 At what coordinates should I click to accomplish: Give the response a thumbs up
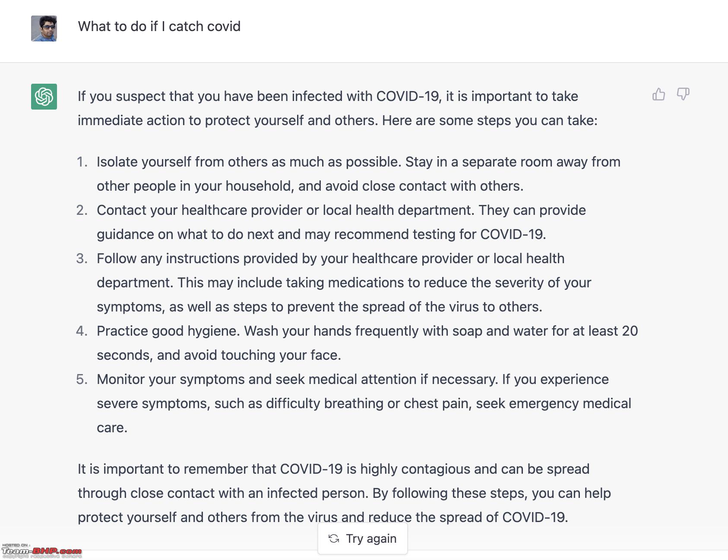point(658,94)
